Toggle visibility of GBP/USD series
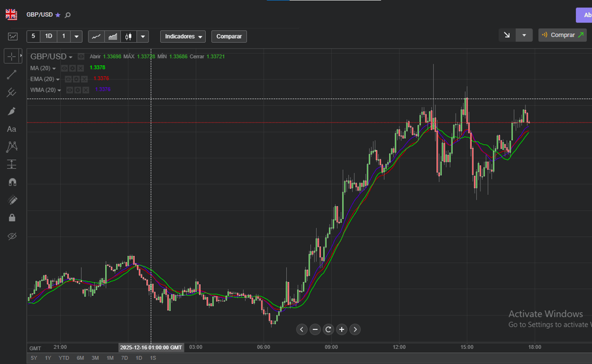The height and width of the screenshot is (364, 592). tap(81, 57)
